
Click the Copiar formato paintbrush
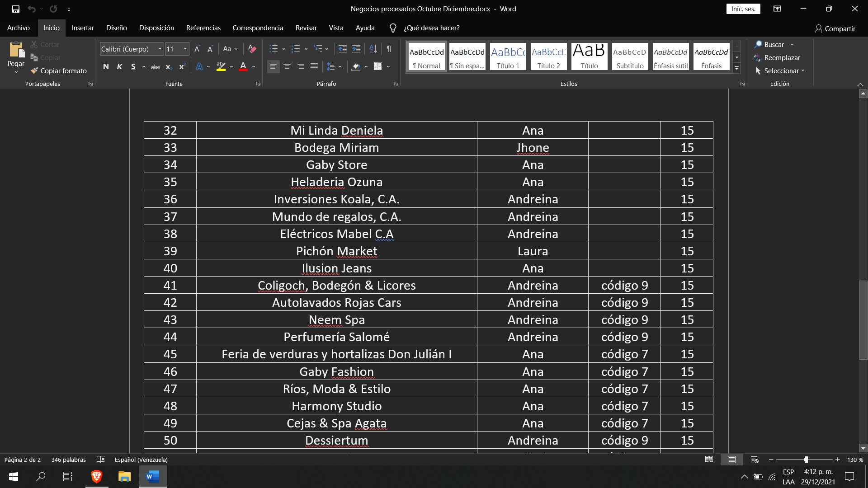click(x=59, y=70)
